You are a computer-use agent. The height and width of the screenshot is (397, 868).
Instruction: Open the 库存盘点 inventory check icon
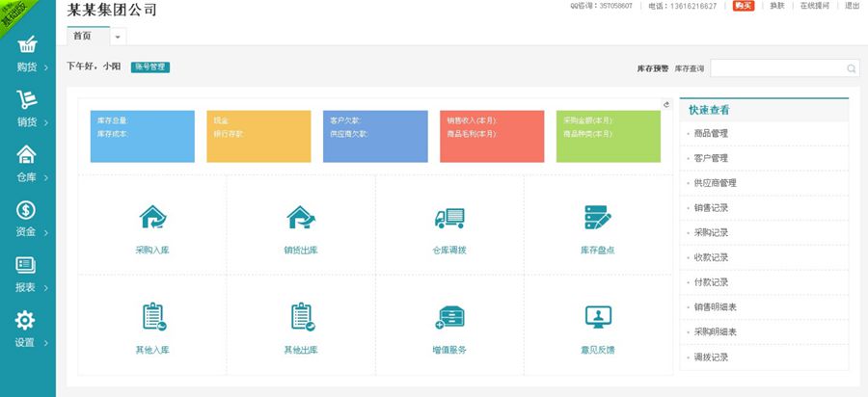598,219
